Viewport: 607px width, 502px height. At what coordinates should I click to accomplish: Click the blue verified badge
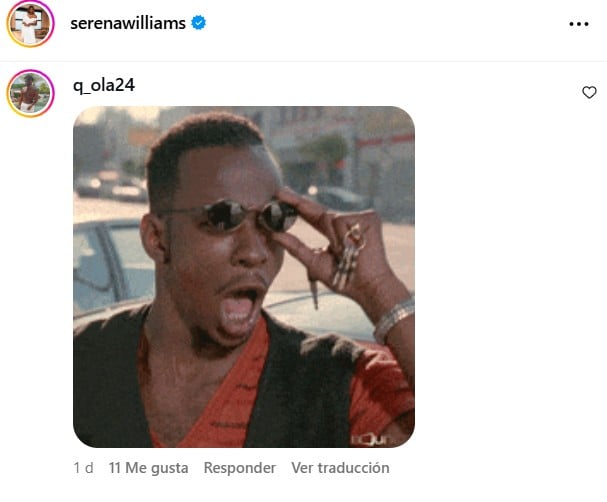199,23
